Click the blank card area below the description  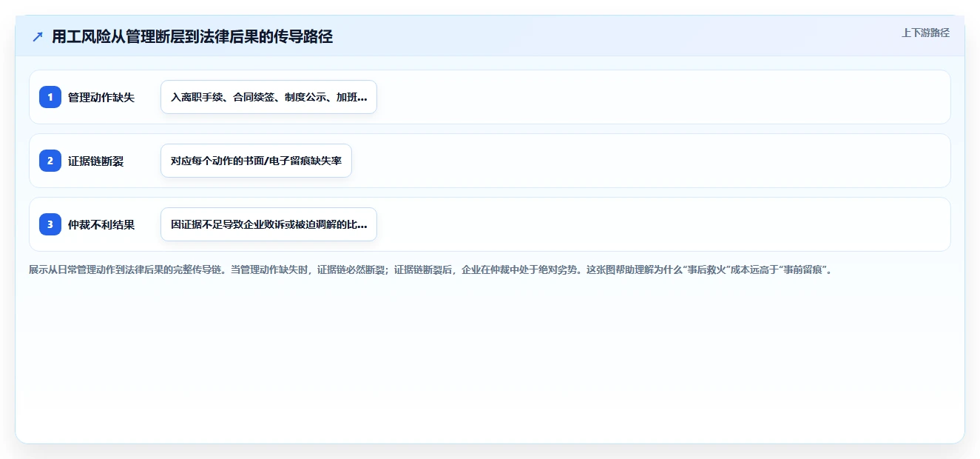click(490, 359)
